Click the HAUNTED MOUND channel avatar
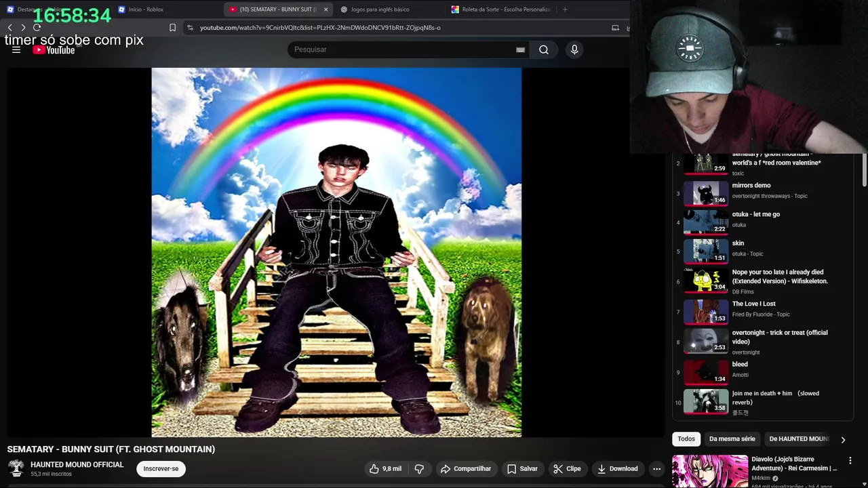Viewport: 868px width, 488px height. 16,468
